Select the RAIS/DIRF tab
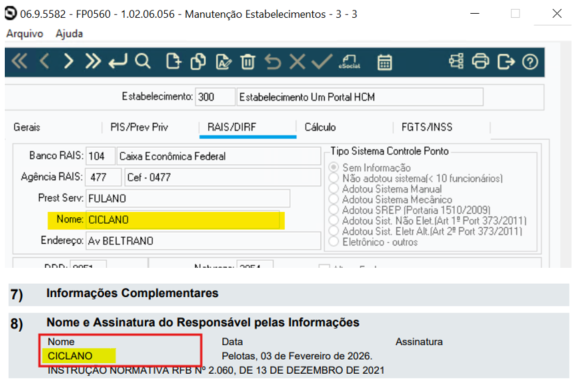Image resolution: width=574 pixels, height=383 pixels. 232,127
